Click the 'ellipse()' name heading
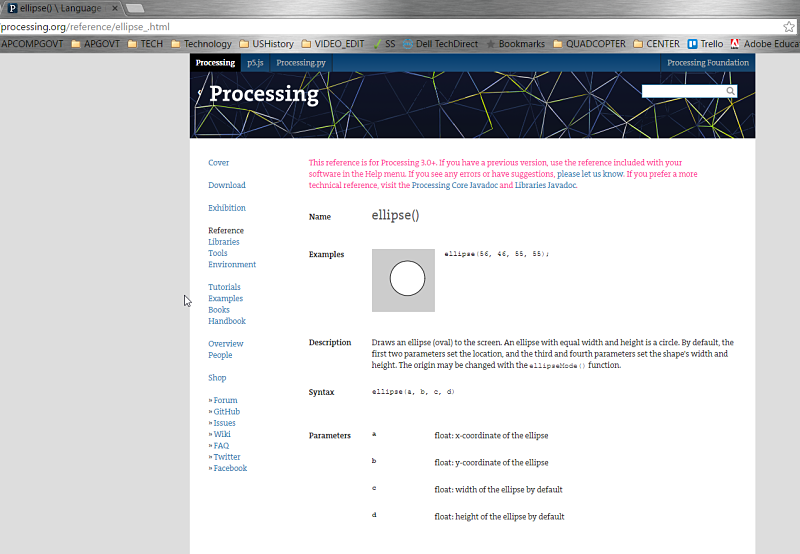800x554 pixels. coord(395,216)
